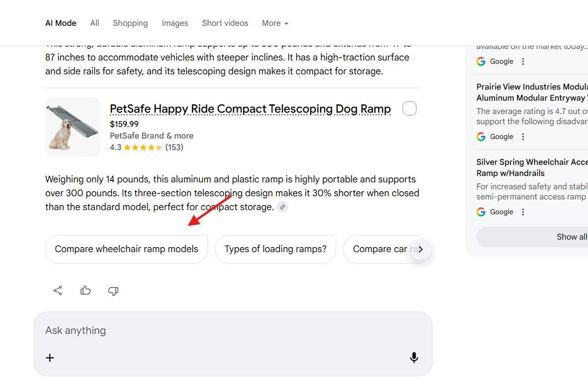Screen dimensions: 588x386
Task: Switch to the Shopping tab
Action: tap(130, 23)
